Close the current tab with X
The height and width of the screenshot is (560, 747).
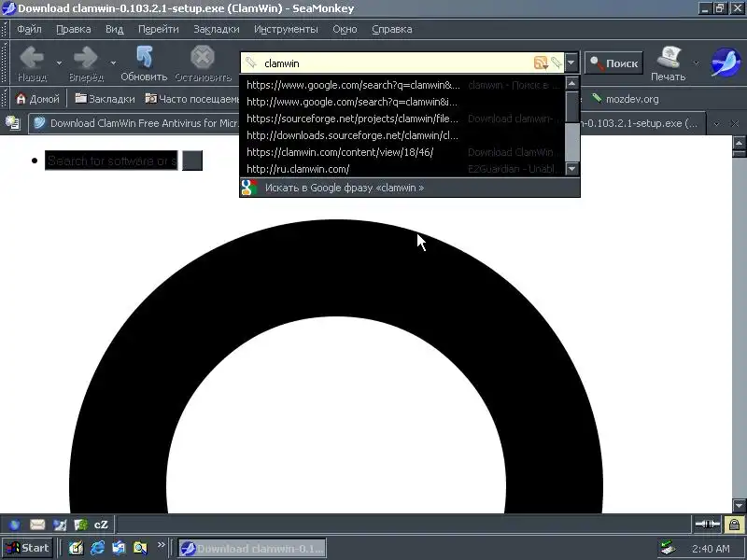click(x=734, y=123)
